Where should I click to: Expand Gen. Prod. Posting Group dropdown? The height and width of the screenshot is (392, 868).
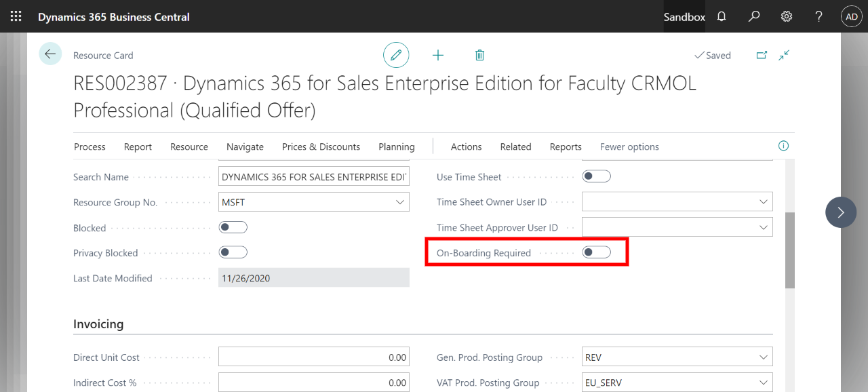[763, 357]
